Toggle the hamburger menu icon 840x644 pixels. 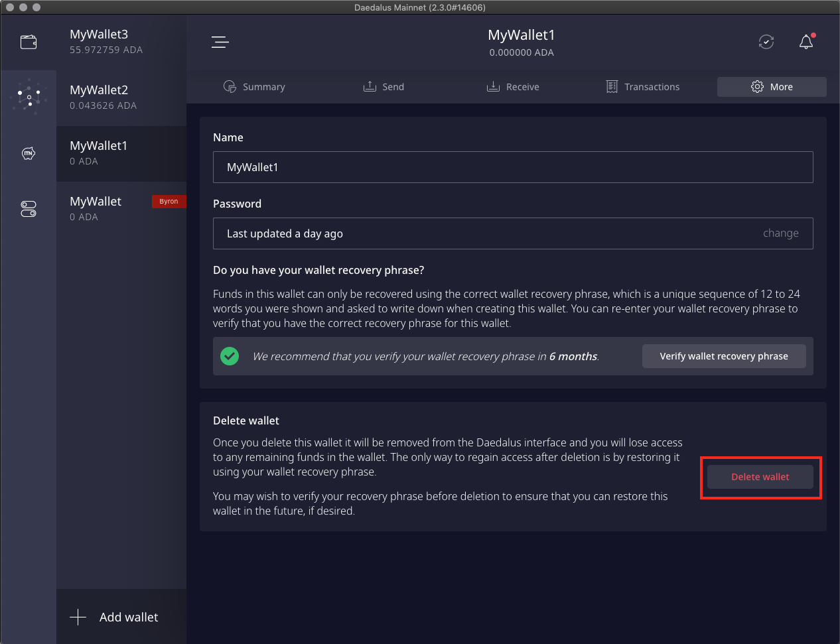point(220,42)
